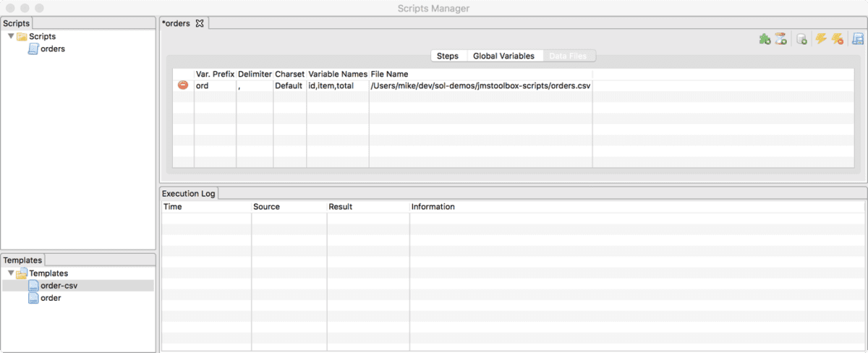Close the *orders editor tab
The image size is (868, 353).
(x=200, y=23)
